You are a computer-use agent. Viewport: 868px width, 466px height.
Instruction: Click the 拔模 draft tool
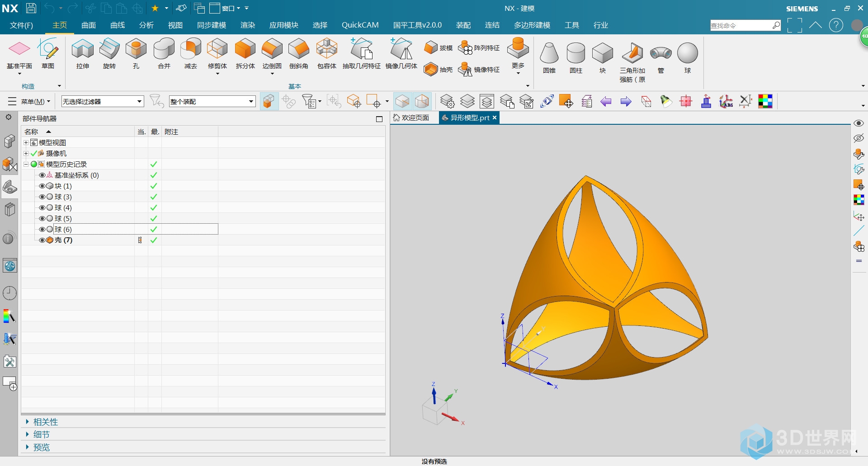click(x=438, y=47)
